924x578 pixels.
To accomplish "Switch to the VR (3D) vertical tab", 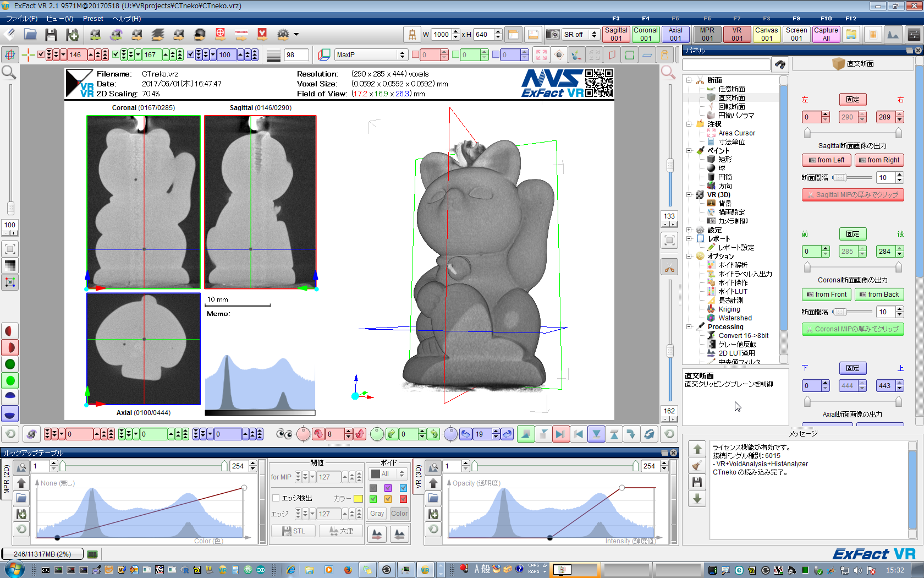I will [x=418, y=477].
